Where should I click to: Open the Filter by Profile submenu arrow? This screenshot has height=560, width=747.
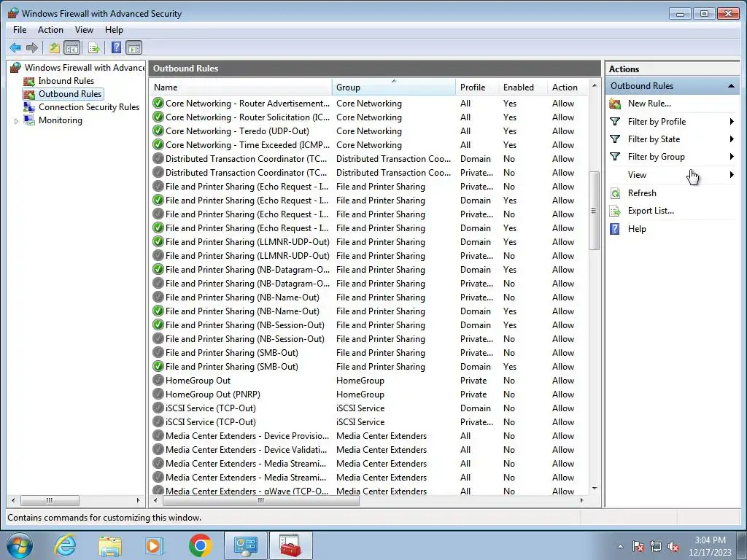tap(732, 122)
